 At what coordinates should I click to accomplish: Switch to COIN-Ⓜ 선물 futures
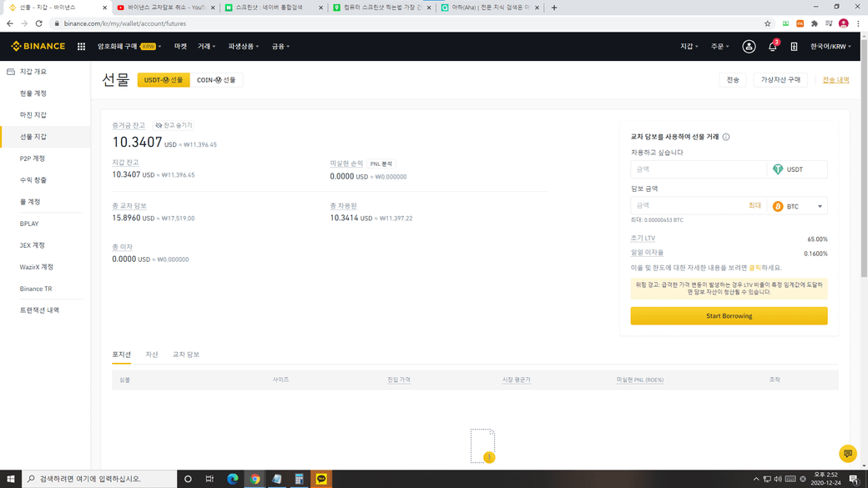coord(216,80)
